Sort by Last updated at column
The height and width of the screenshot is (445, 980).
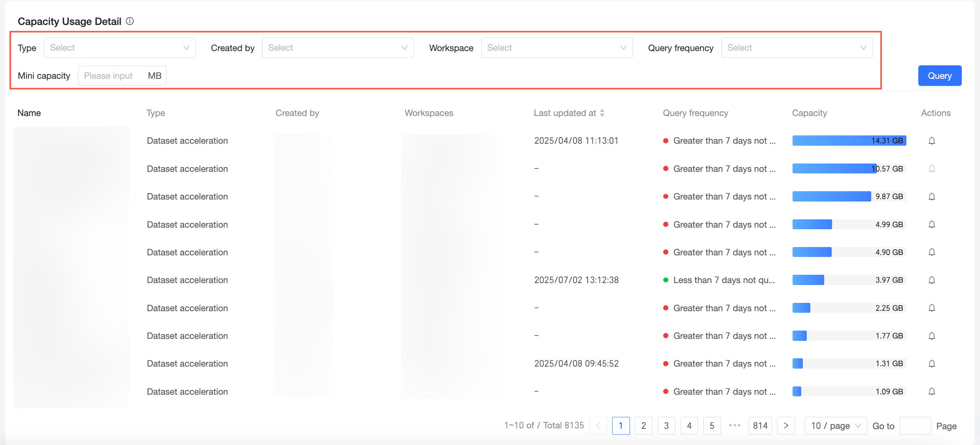[602, 113]
